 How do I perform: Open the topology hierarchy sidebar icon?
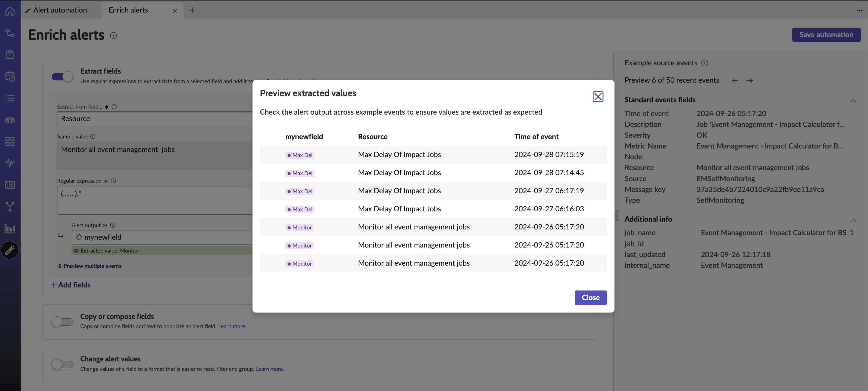point(10,33)
